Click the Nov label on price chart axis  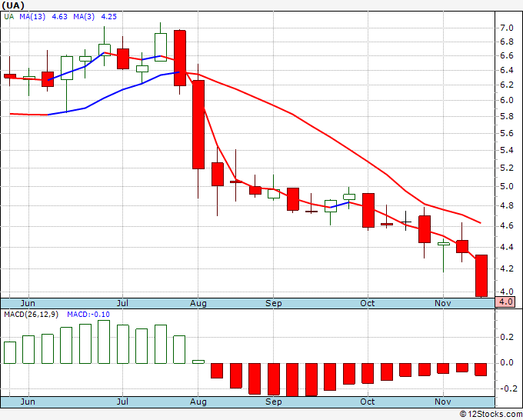[x=443, y=303]
